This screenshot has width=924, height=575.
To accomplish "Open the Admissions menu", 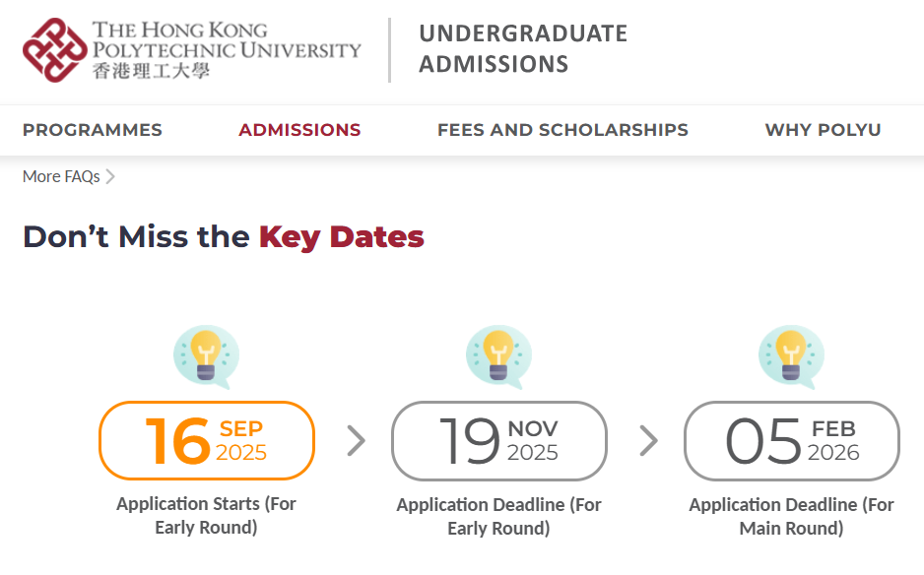I will 299,130.
